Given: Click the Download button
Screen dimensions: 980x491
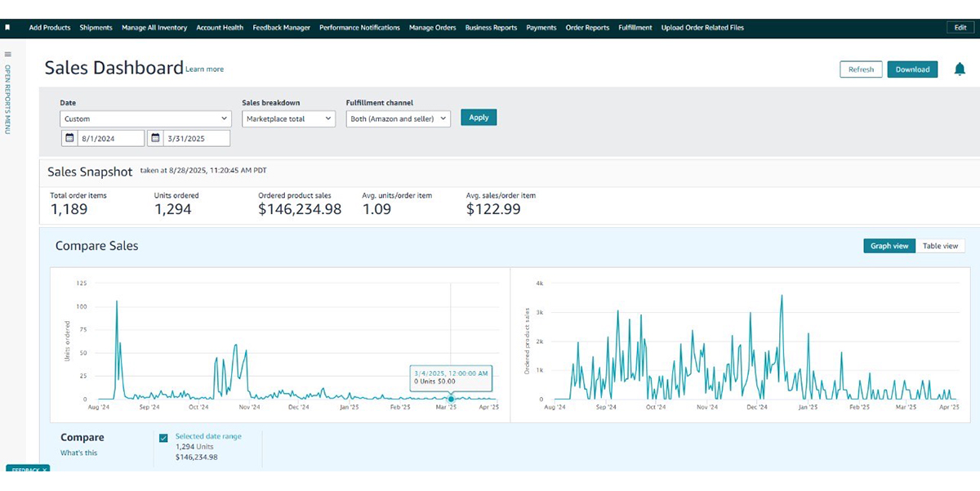Looking at the screenshot, I should 912,69.
